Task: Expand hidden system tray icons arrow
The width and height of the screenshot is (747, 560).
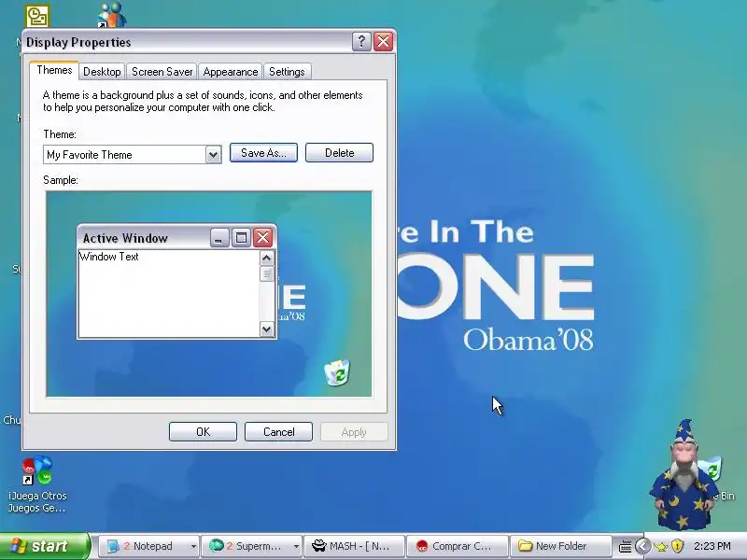Action: 642,546
